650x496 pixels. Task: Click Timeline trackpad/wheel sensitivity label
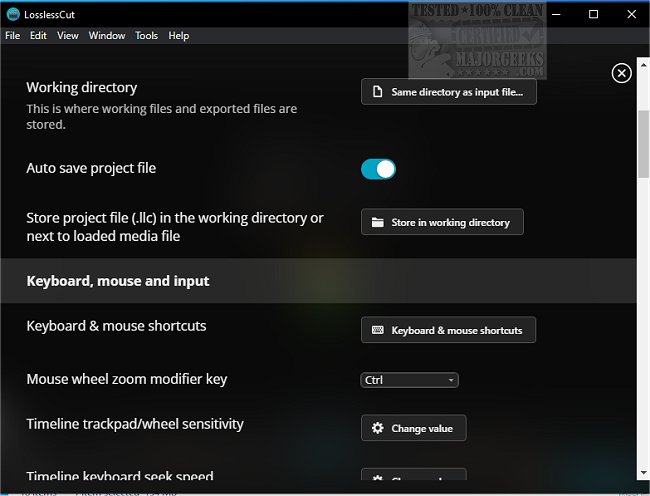[135, 424]
